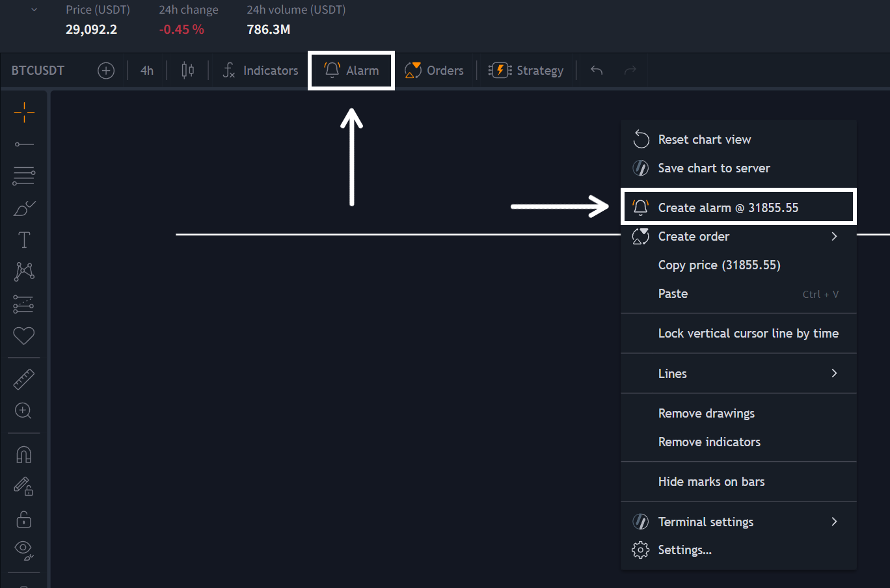The width and height of the screenshot is (890, 588).
Task: Select the trend line drawing tool
Action: coord(24,144)
